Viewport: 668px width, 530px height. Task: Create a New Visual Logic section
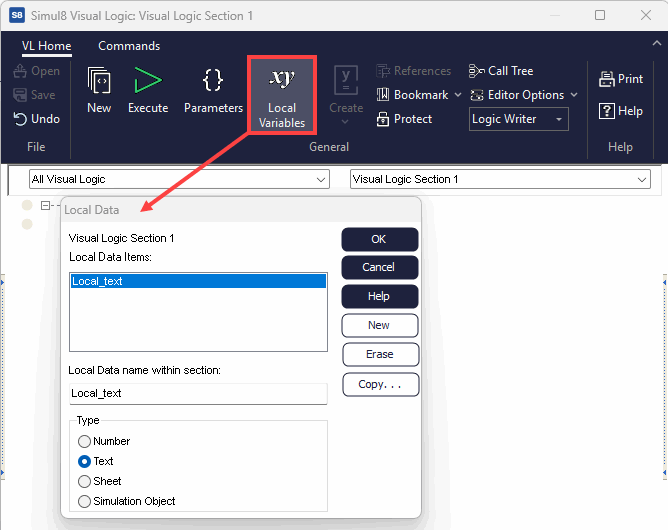tap(99, 90)
